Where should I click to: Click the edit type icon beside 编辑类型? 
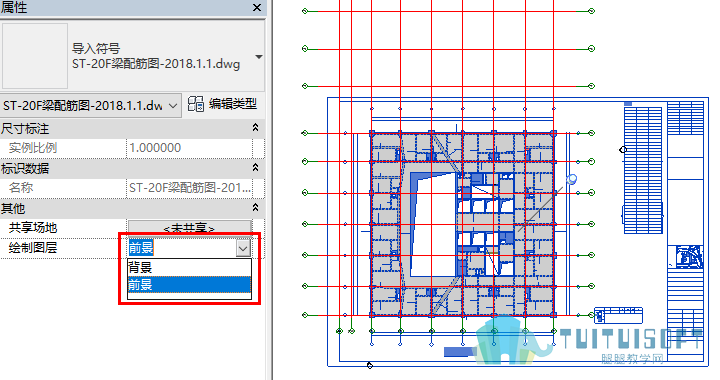click(196, 104)
